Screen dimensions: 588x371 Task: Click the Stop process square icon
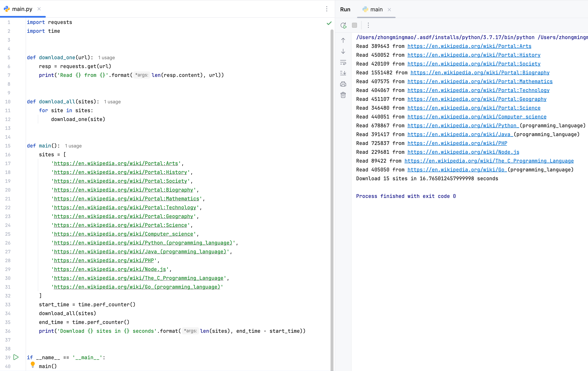(x=354, y=25)
